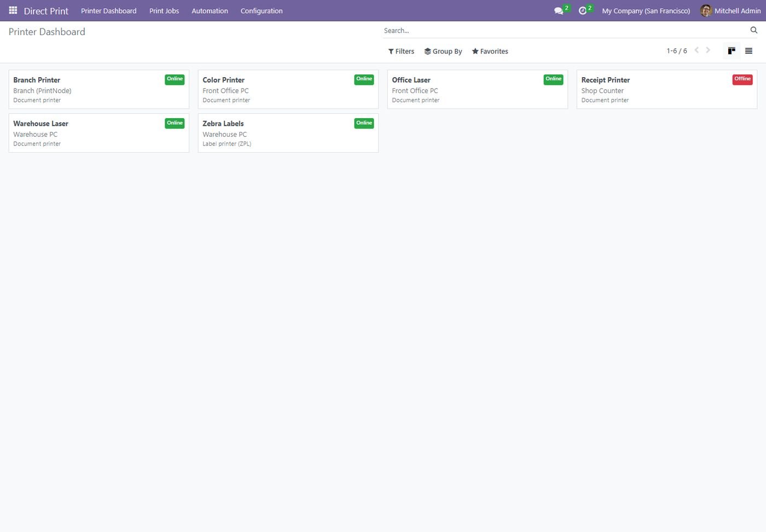Click the Shop Counter text
Screen dimensions: 766x532
pyautogui.click(x=602, y=91)
